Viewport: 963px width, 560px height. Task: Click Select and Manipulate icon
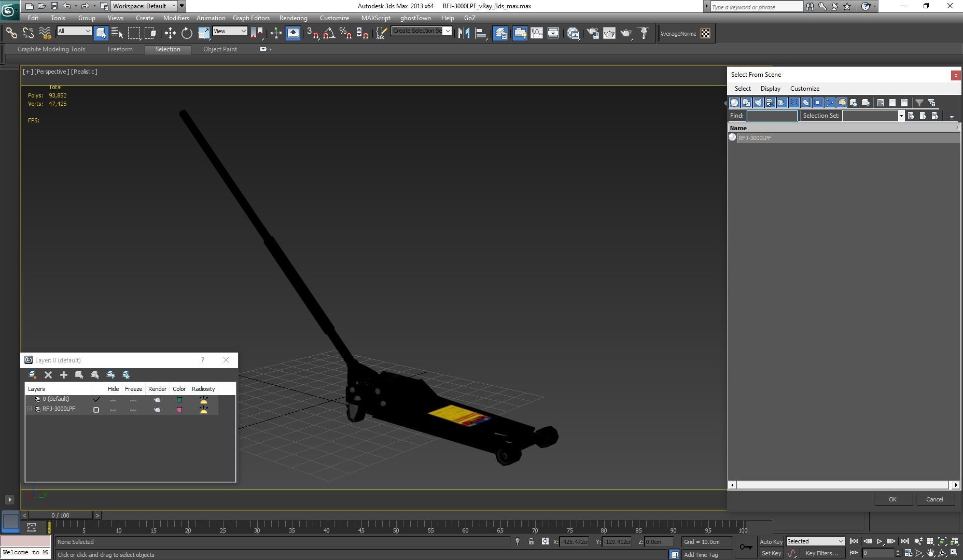pyautogui.click(x=276, y=33)
